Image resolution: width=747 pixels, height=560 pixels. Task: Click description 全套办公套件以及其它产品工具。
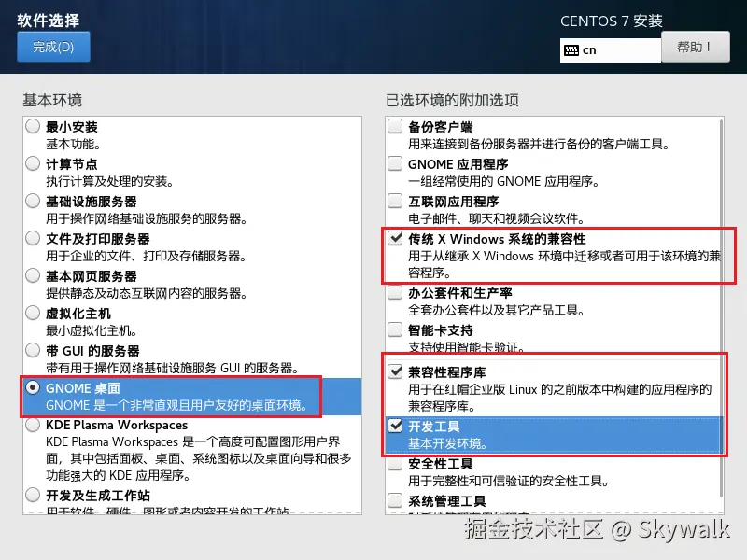[x=497, y=311]
